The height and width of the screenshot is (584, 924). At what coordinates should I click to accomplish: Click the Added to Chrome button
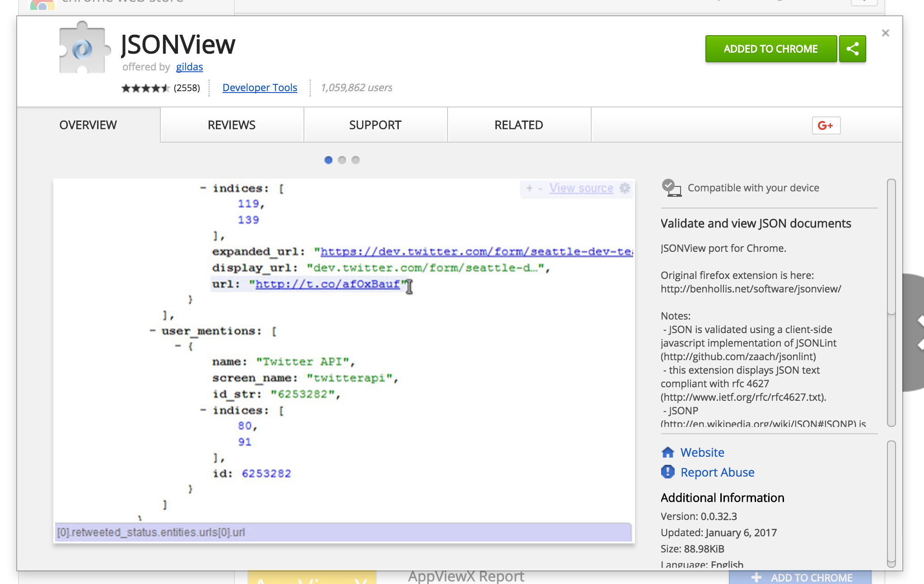point(770,49)
